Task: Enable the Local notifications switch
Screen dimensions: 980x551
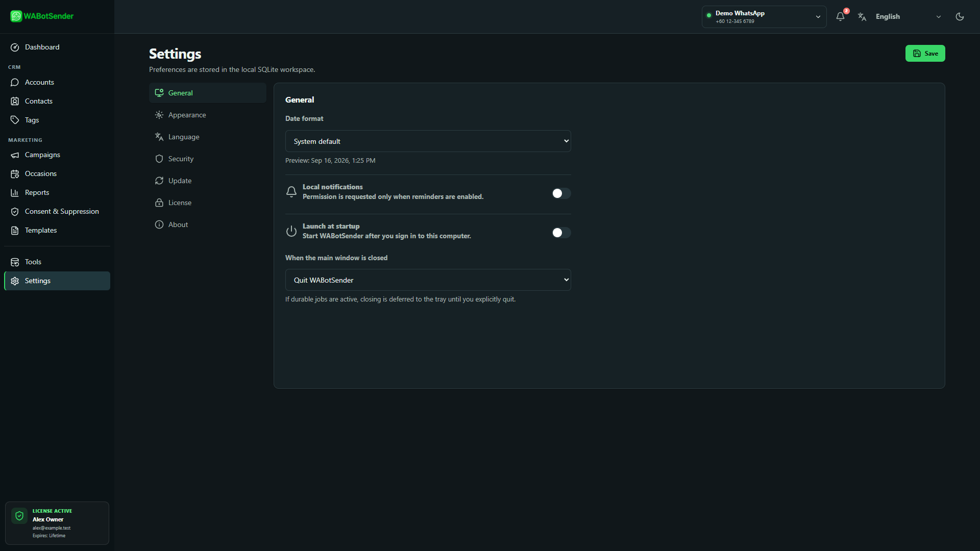Action: (x=561, y=193)
